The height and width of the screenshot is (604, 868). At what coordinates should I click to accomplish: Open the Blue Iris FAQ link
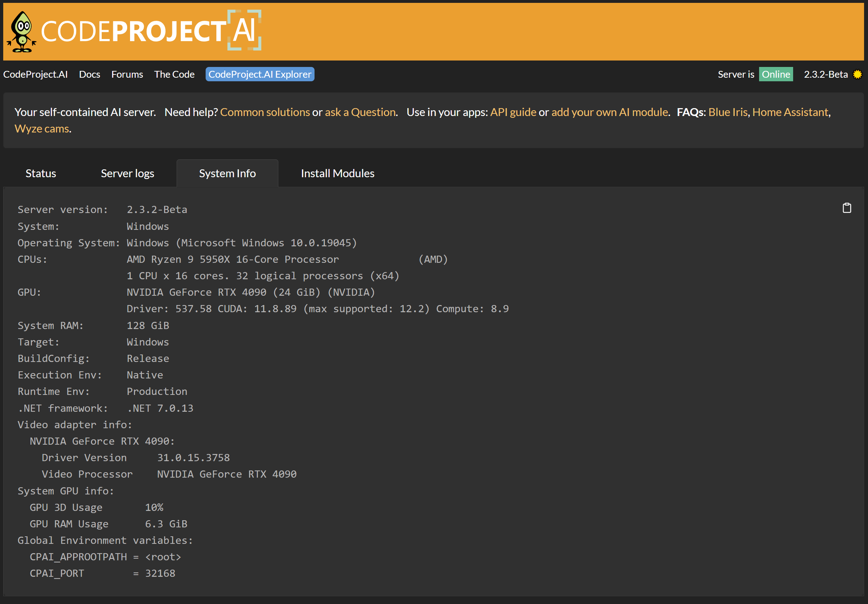pyautogui.click(x=728, y=112)
